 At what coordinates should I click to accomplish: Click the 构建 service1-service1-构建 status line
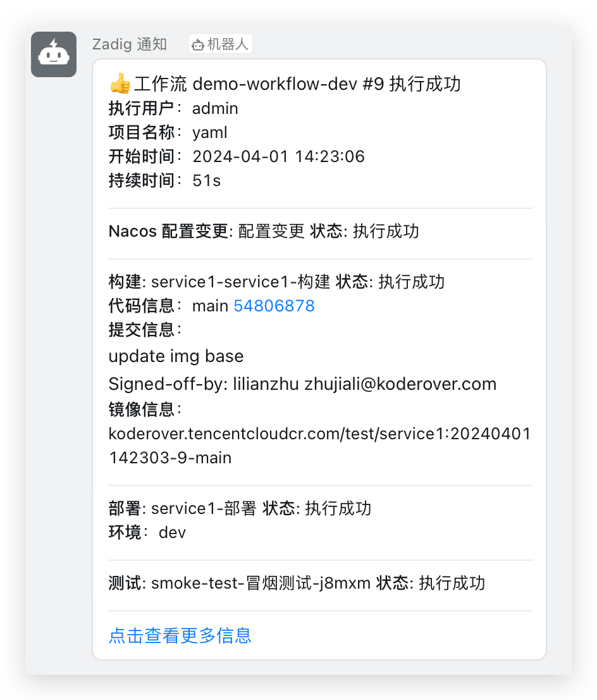click(276, 282)
